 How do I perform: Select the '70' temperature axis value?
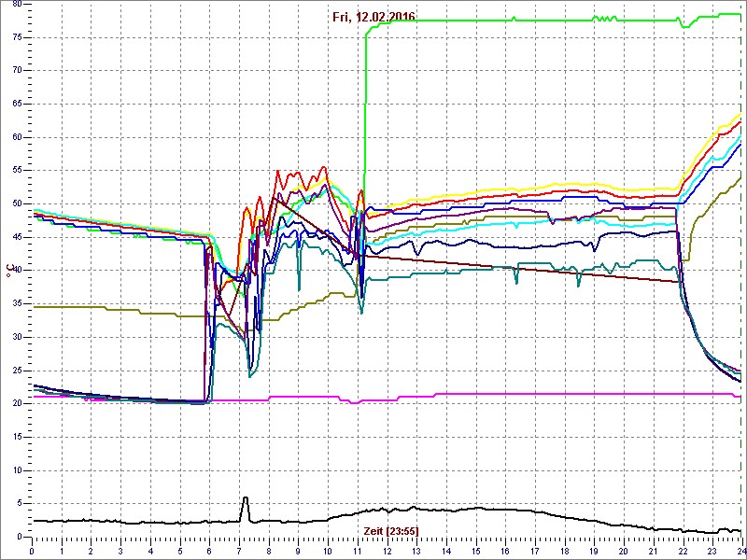click(x=17, y=71)
